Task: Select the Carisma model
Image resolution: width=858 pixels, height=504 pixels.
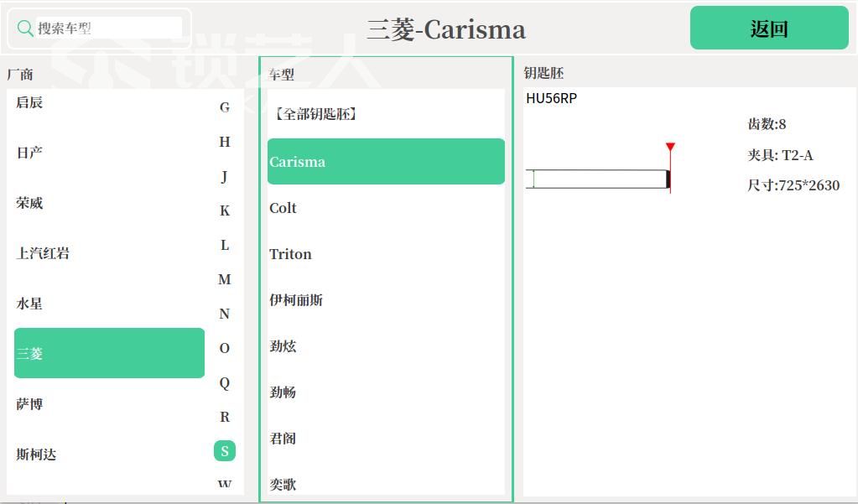Action: tap(386, 162)
